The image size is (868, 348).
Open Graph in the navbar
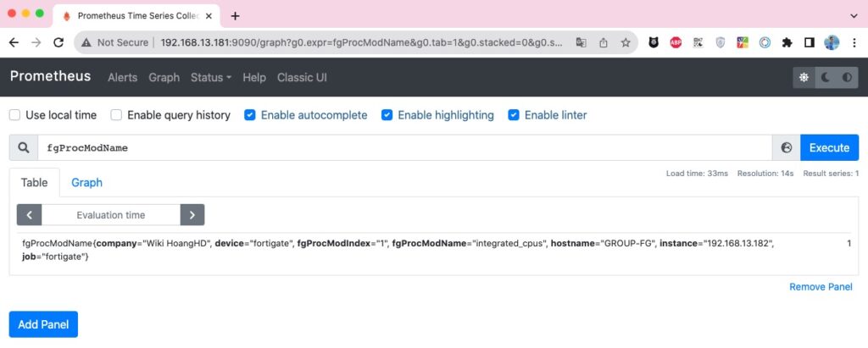(164, 77)
